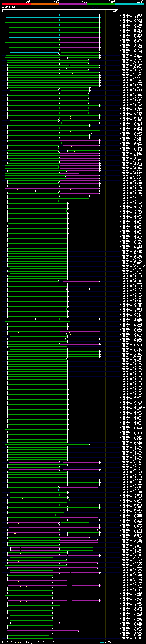Viewport: 146px width, 644px height.
Task: Select the green ~80% identity legend segment
Action: click(101, 4)
